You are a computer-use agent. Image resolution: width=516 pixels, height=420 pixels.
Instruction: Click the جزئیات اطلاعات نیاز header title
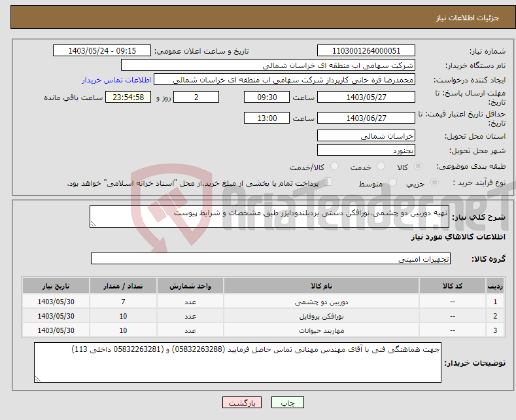pos(468,18)
